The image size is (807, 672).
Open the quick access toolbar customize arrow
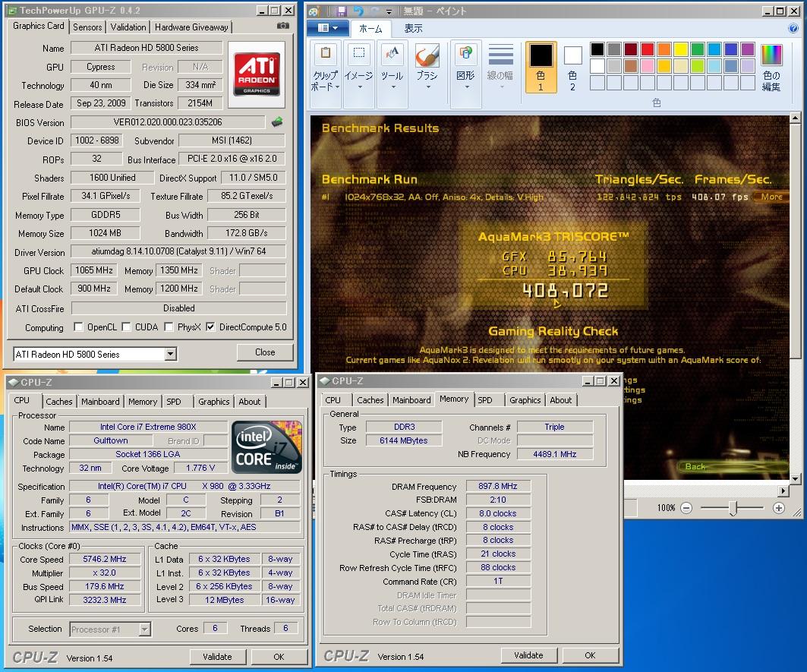click(x=389, y=11)
